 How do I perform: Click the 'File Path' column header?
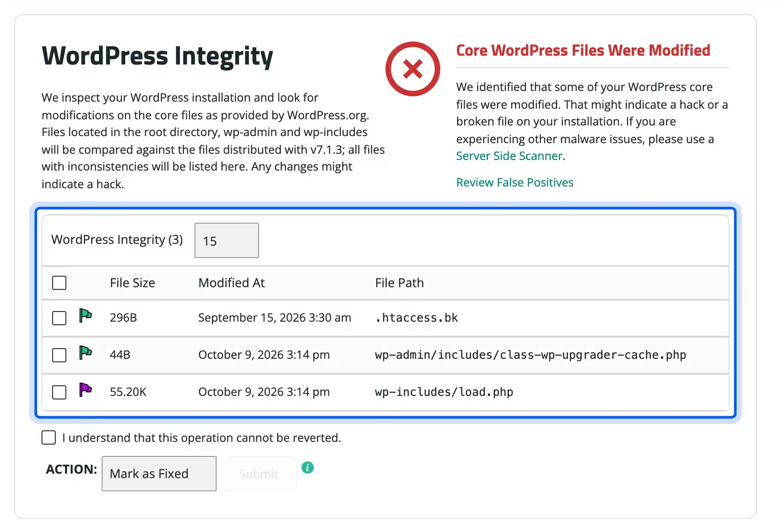pyautogui.click(x=400, y=283)
